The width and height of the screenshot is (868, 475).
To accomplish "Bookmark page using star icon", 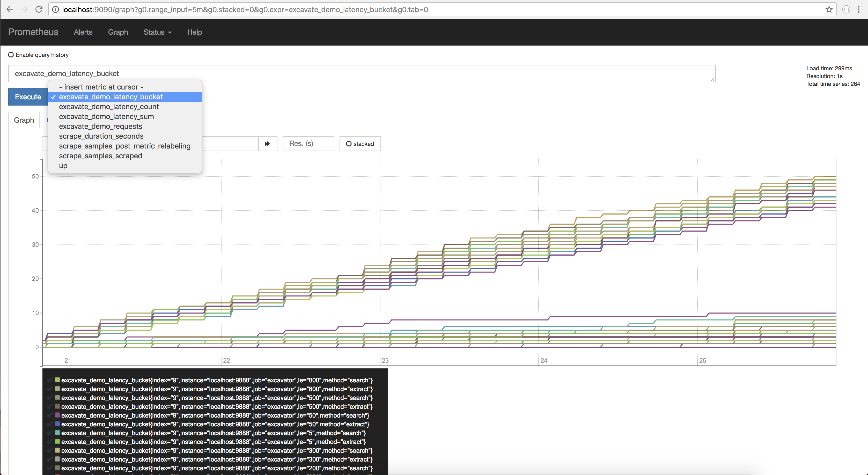I will point(829,9).
